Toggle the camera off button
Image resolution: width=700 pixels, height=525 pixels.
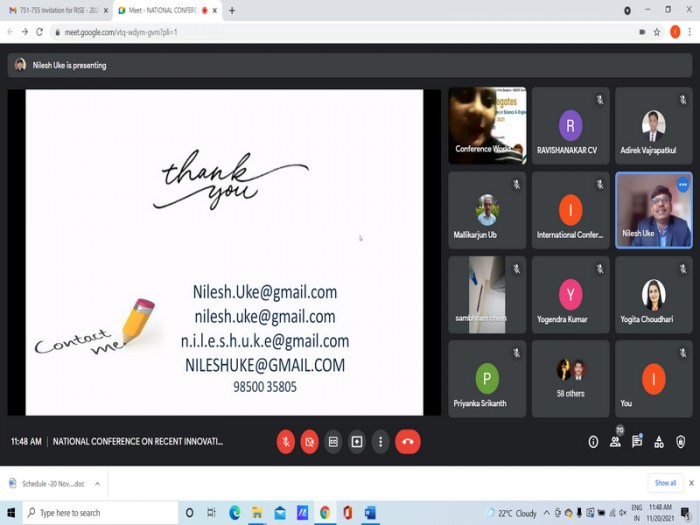[x=309, y=442]
